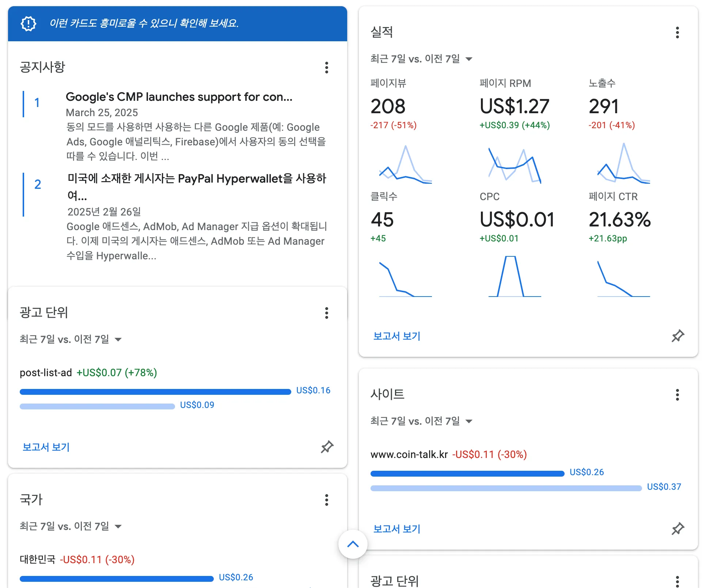Click the 페이지 CTR value 21.63%
The height and width of the screenshot is (588, 706).
[x=620, y=219]
